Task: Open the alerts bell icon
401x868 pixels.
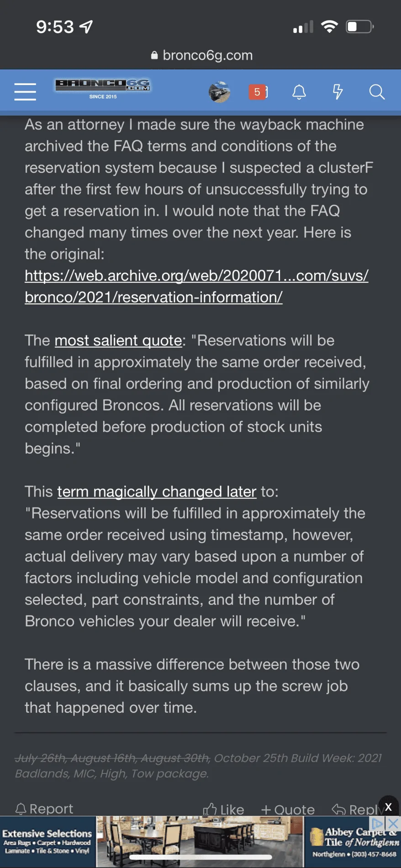Action: point(299,92)
